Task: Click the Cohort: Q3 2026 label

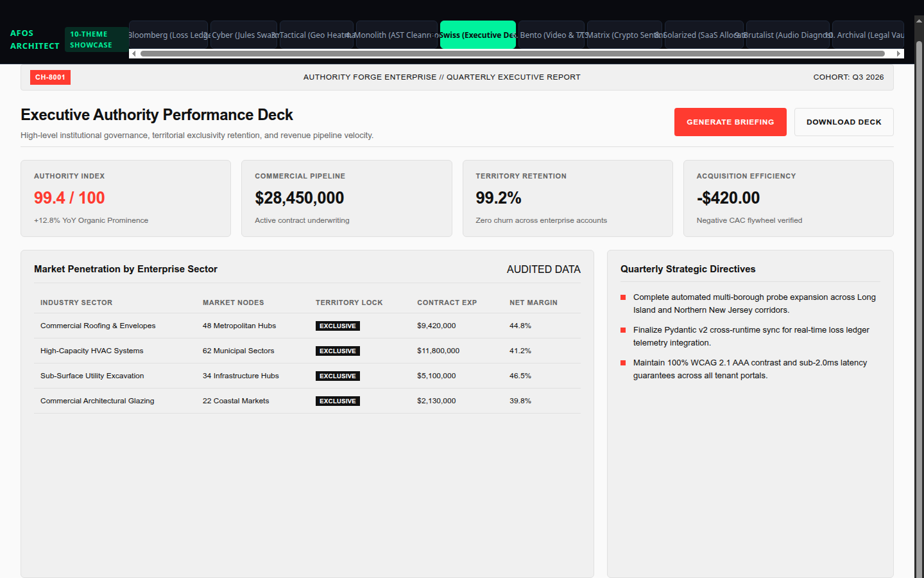Action: (x=848, y=77)
